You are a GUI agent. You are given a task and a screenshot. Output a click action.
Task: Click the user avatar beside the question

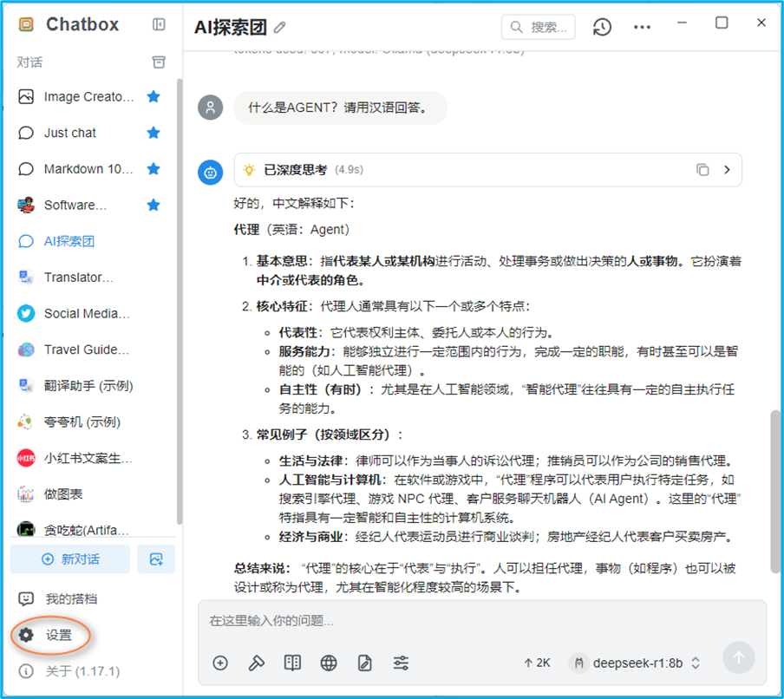pyautogui.click(x=211, y=108)
